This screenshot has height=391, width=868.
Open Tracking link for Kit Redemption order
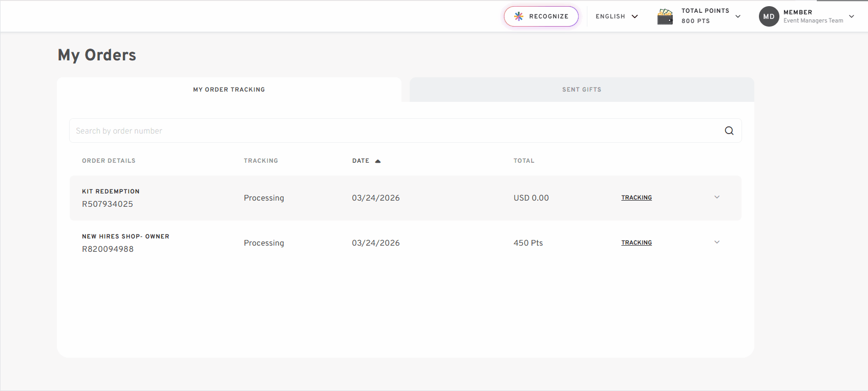(637, 198)
